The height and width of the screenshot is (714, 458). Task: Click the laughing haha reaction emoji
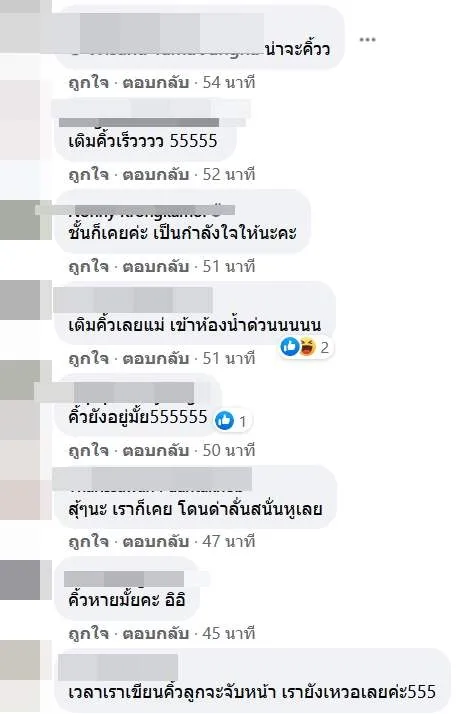pyautogui.click(x=308, y=347)
